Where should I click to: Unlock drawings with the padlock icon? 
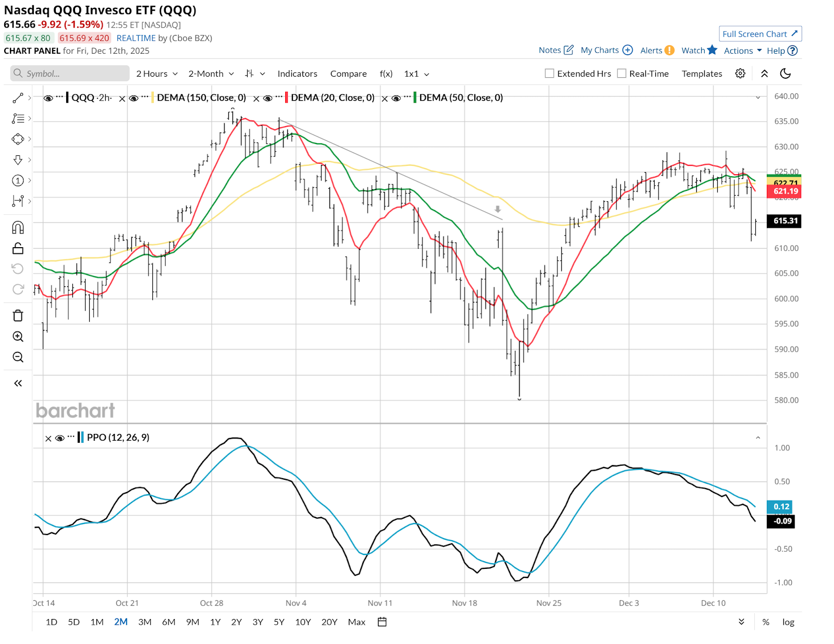point(18,248)
